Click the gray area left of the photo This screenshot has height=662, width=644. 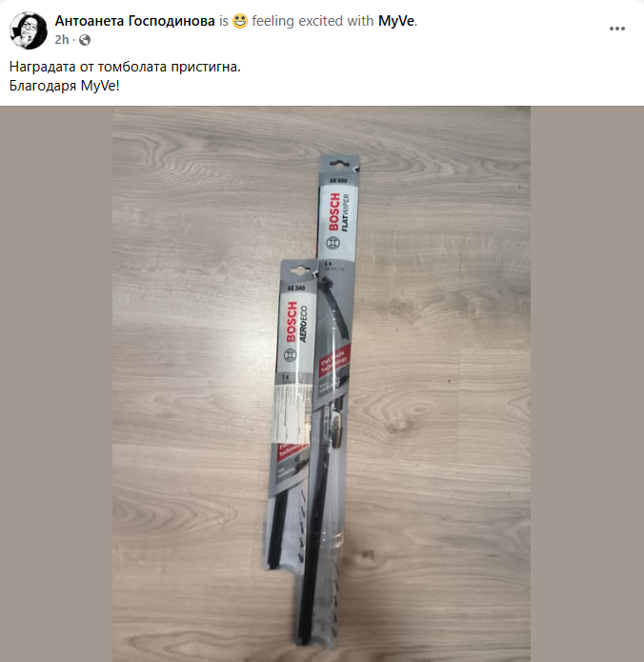click(56, 384)
